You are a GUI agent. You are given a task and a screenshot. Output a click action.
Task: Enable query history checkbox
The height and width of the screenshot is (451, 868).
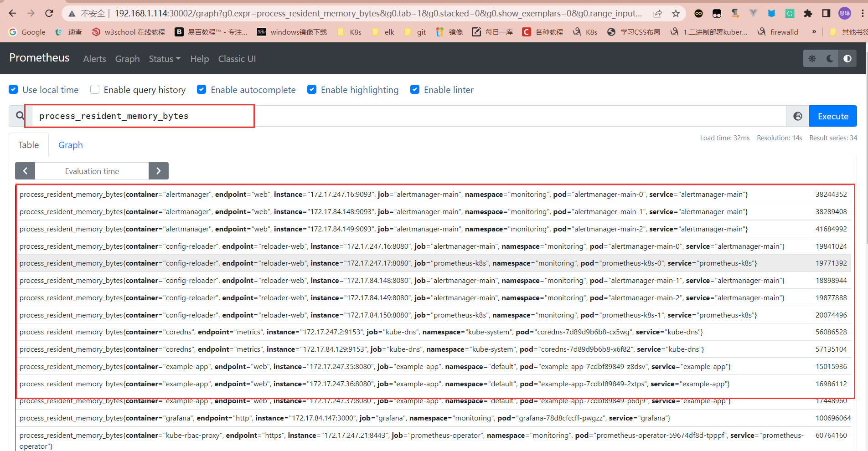click(95, 89)
